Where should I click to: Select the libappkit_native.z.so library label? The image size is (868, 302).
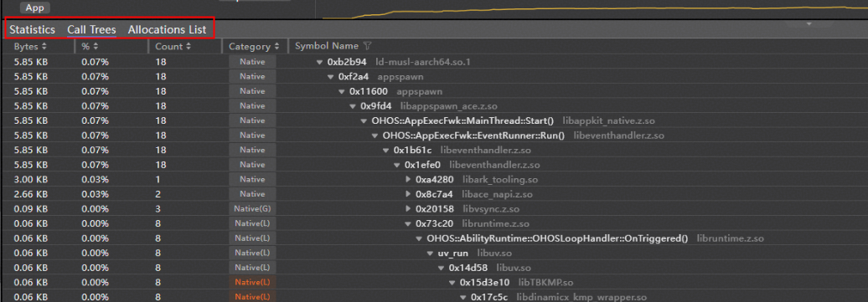(x=609, y=120)
